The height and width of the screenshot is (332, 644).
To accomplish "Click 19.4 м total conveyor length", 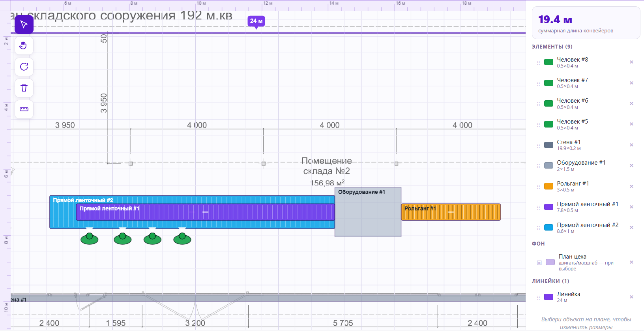I will [x=555, y=19].
